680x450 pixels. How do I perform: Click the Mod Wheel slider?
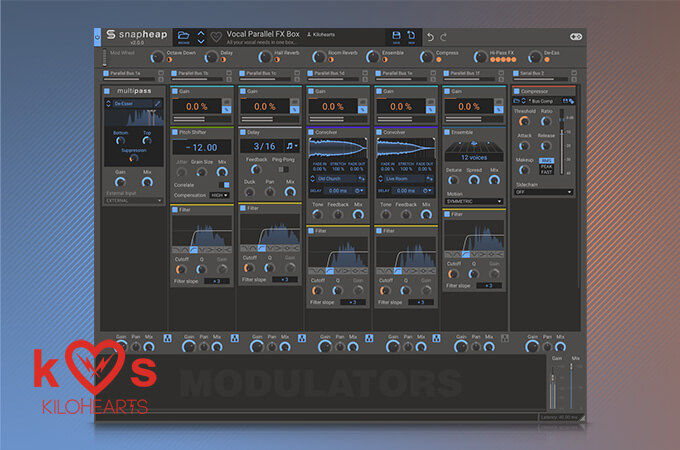point(105,57)
